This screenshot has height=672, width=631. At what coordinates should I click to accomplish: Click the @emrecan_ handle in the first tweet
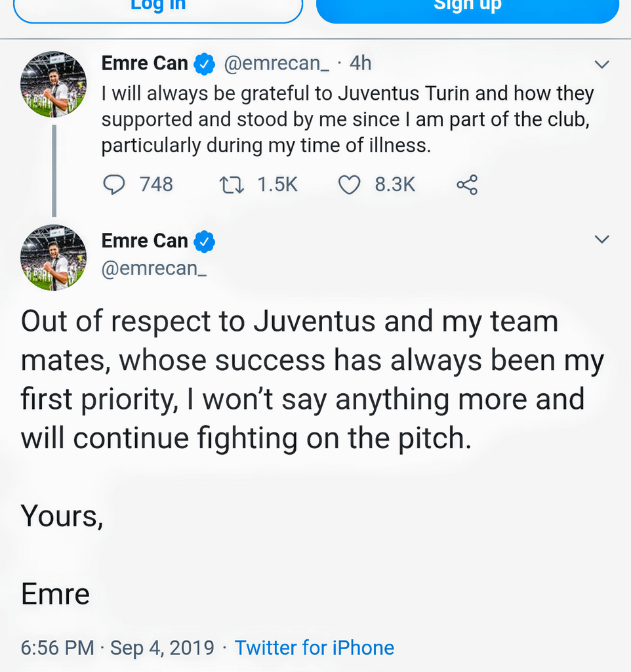tap(277, 64)
